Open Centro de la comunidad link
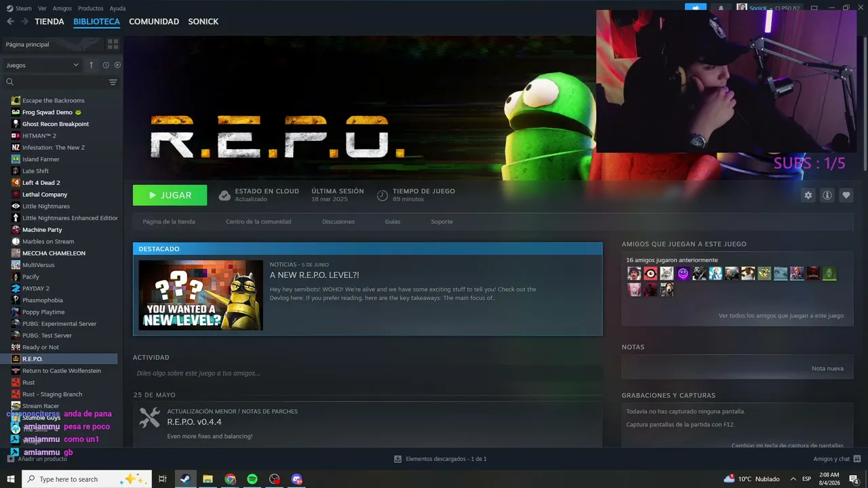This screenshot has height=488, width=868. (258, 222)
